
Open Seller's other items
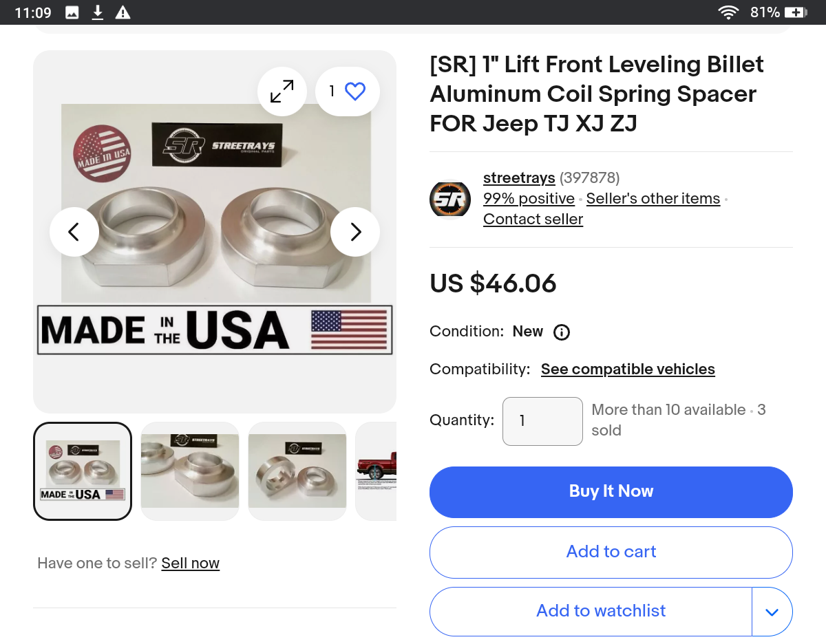[653, 199]
